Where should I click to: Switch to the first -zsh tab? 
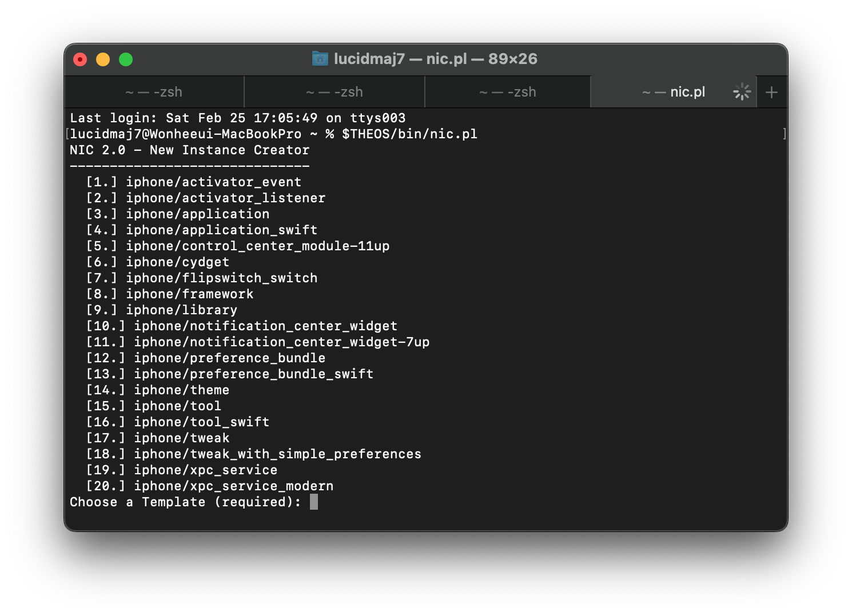[154, 92]
